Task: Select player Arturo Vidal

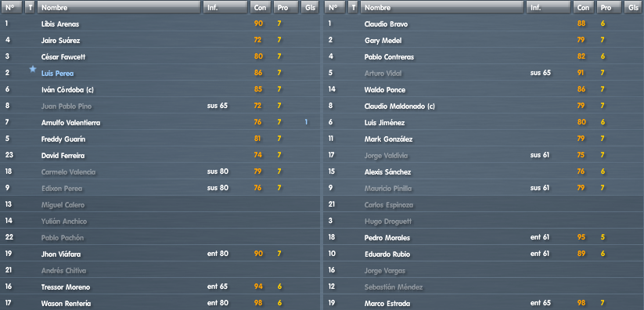Action: coord(383,73)
